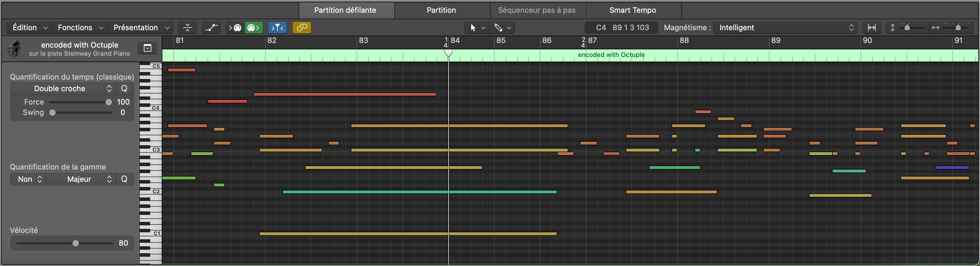
Task: Toggle MIDI In palette button
Action: pyautogui.click(x=235, y=28)
